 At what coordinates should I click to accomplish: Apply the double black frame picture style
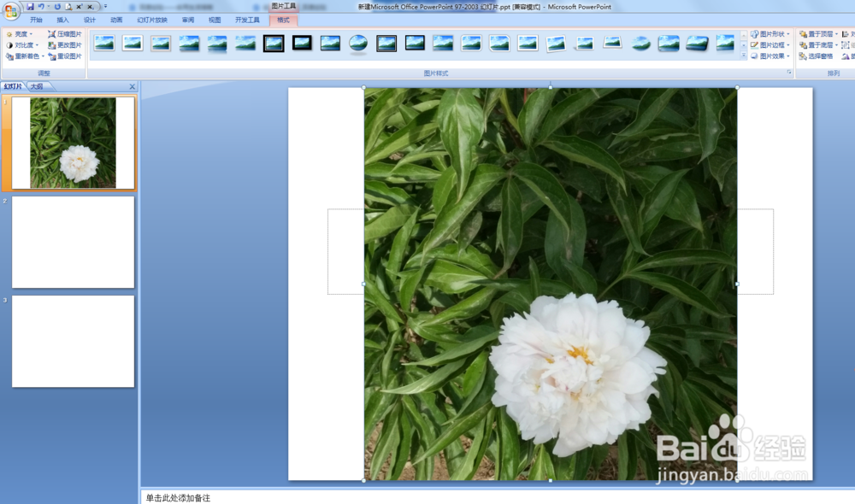point(274,43)
